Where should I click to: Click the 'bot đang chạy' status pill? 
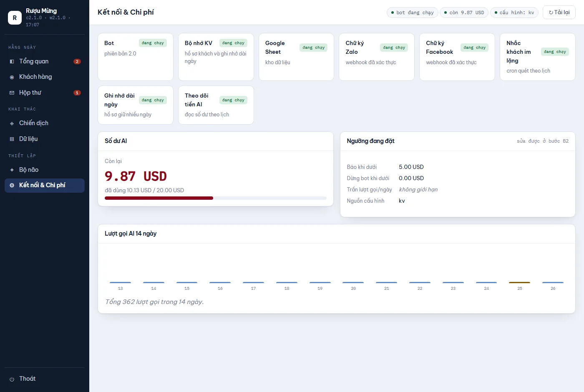412,13
